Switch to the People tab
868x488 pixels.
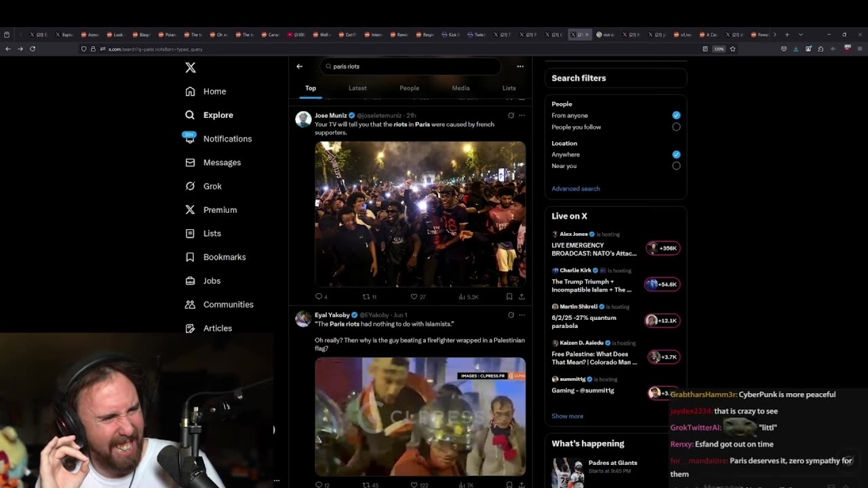tap(409, 88)
